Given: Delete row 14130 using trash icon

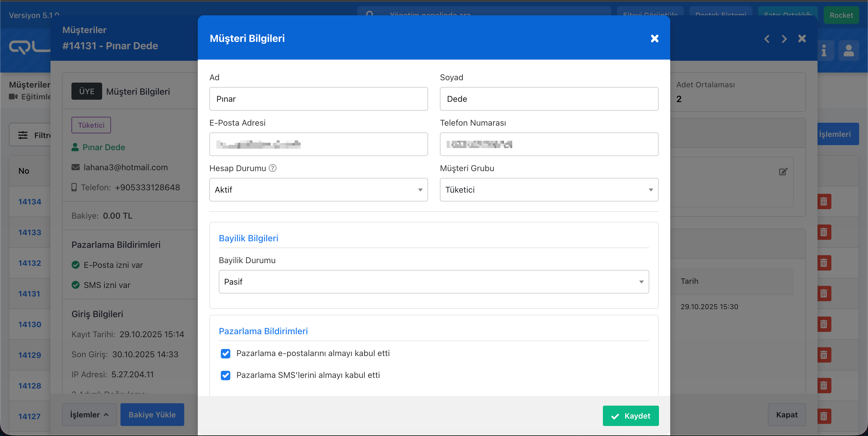Looking at the screenshot, I should 823,324.
